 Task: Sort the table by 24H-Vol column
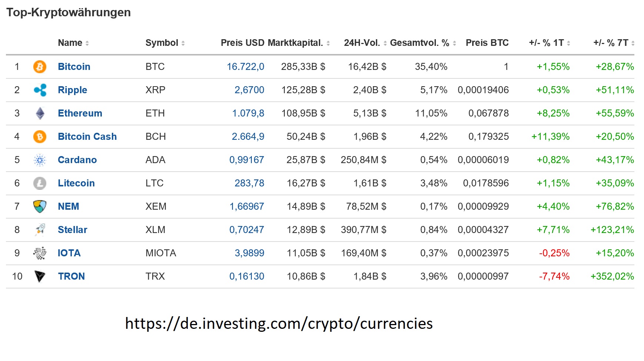(385, 43)
